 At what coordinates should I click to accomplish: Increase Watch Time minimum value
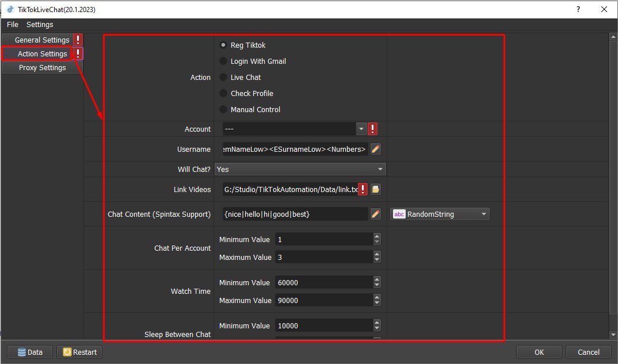click(x=377, y=279)
